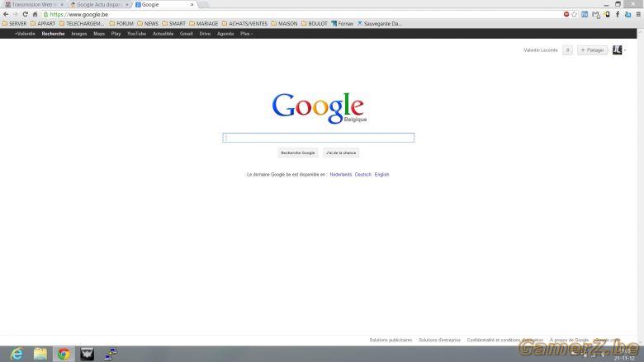
Task: Expand the FORUM bookmarks folder
Action: [x=121, y=24]
